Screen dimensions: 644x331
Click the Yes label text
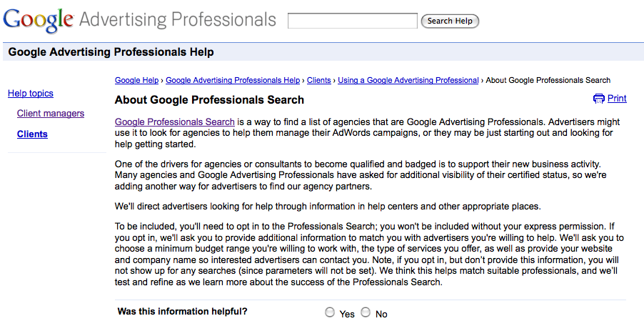[x=347, y=314]
